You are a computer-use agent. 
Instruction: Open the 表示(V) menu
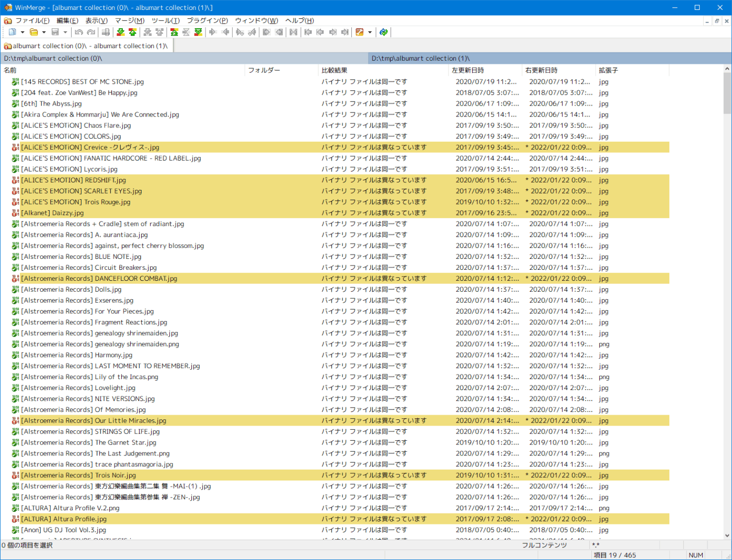click(x=96, y=20)
